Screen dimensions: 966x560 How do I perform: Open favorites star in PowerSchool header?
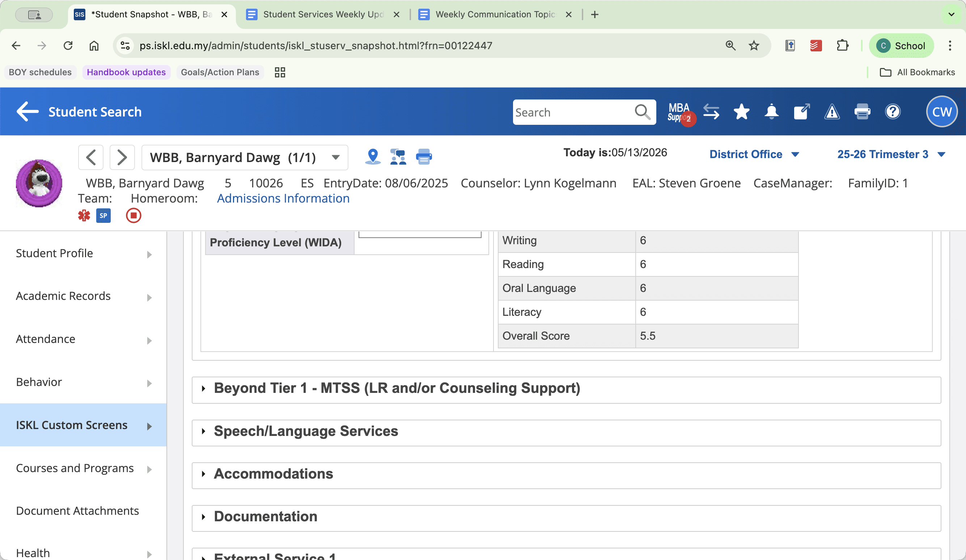pyautogui.click(x=741, y=112)
